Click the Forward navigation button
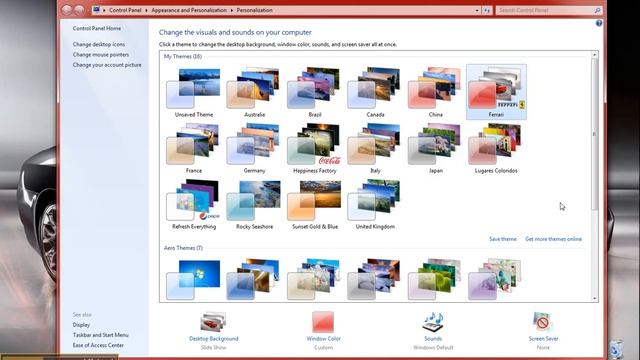This screenshot has height=360, width=640. tap(80, 10)
